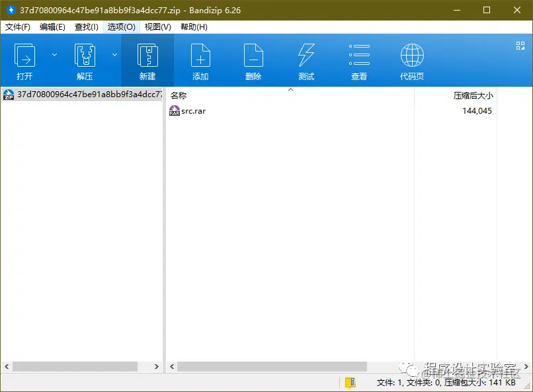Click the file list horizontal scrollbar thumb
This screenshot has height=392, width=533.
pyautogui.click(x=272, y=366)
